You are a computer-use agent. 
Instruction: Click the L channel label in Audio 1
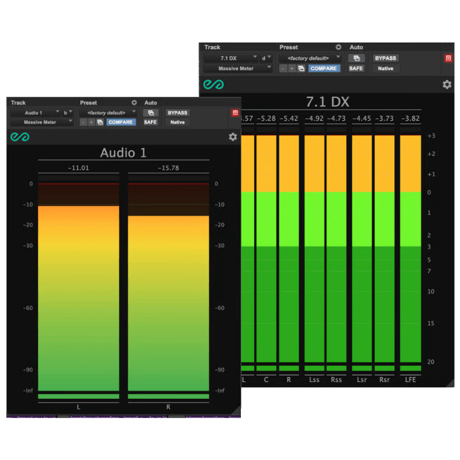78,407
